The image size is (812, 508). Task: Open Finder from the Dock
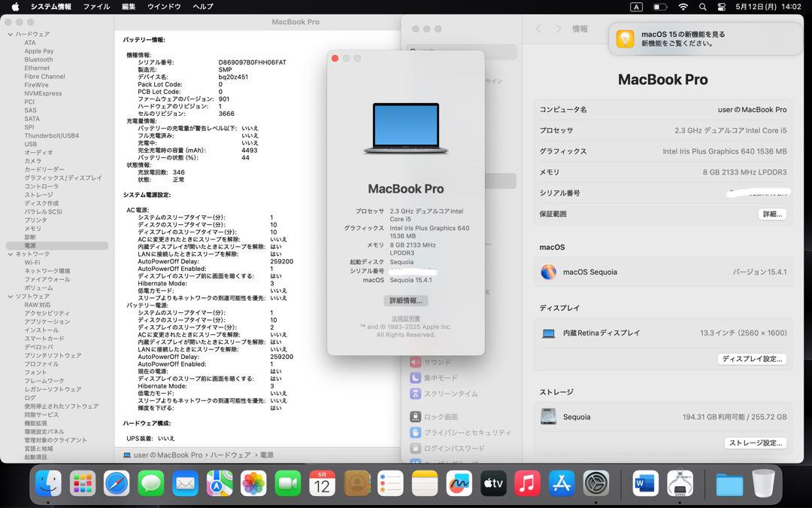[x=48, y=484]
